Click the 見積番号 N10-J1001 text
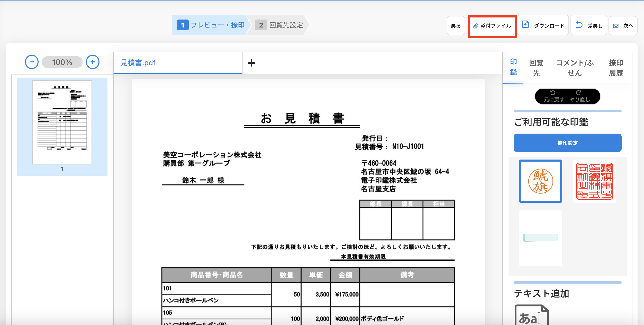644x325 pixels. point(389,146)
